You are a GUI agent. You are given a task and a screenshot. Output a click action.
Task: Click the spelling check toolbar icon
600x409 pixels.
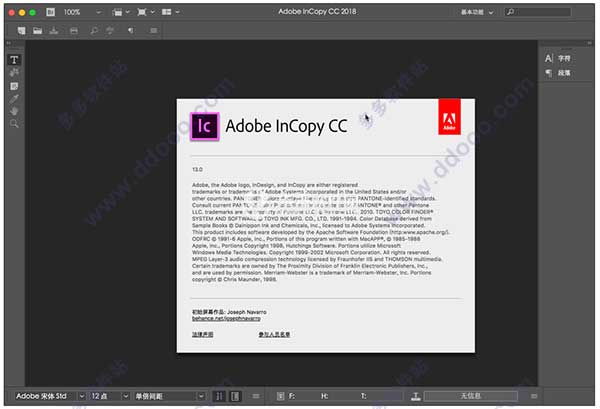click(110, 30)
